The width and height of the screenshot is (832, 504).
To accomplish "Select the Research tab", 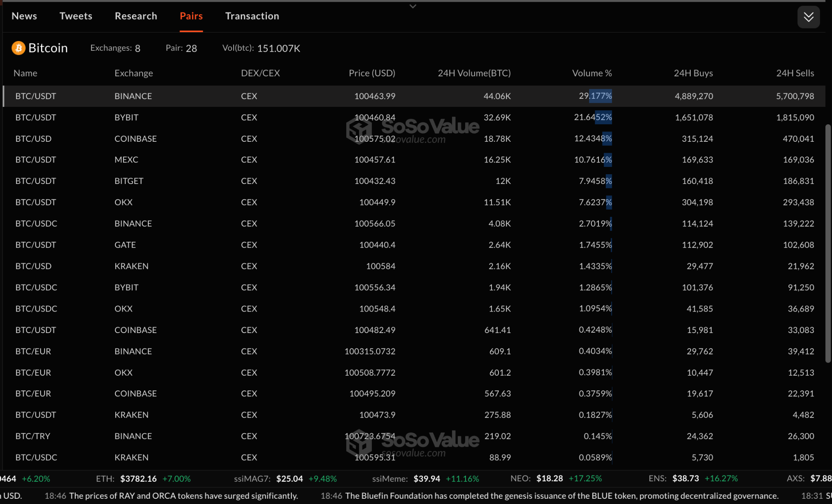I will click(136, 16).
